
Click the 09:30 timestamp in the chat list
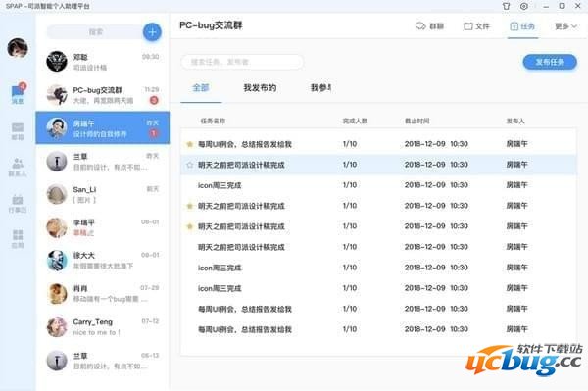pos(150,57)
